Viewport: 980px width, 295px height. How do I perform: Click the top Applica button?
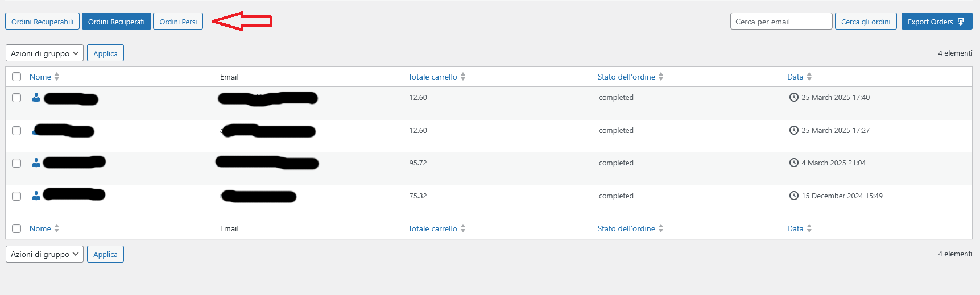tap(105, 53)
